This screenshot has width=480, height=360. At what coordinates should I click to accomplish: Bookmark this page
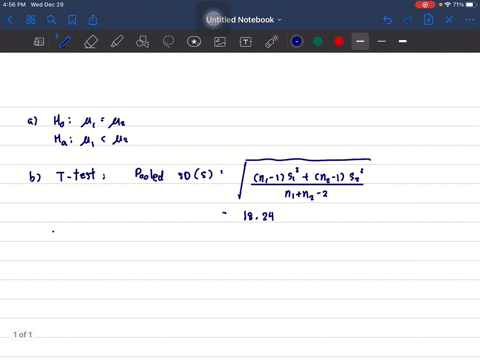tap(72, 20)
